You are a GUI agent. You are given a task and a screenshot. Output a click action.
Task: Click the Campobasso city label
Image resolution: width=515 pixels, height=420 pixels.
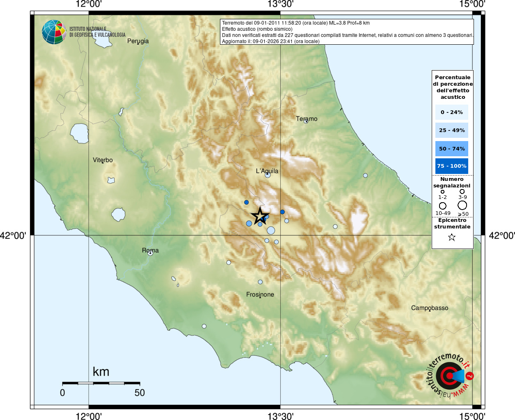point(430,308)
